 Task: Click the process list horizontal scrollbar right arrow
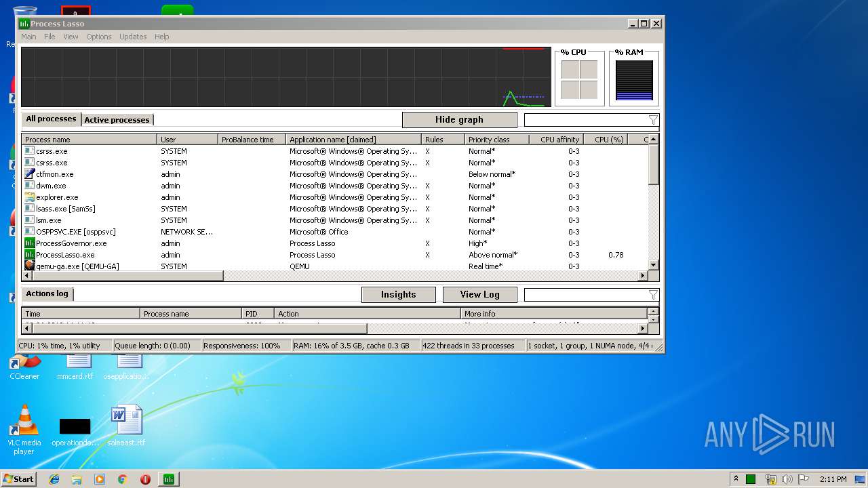[643, 276]
